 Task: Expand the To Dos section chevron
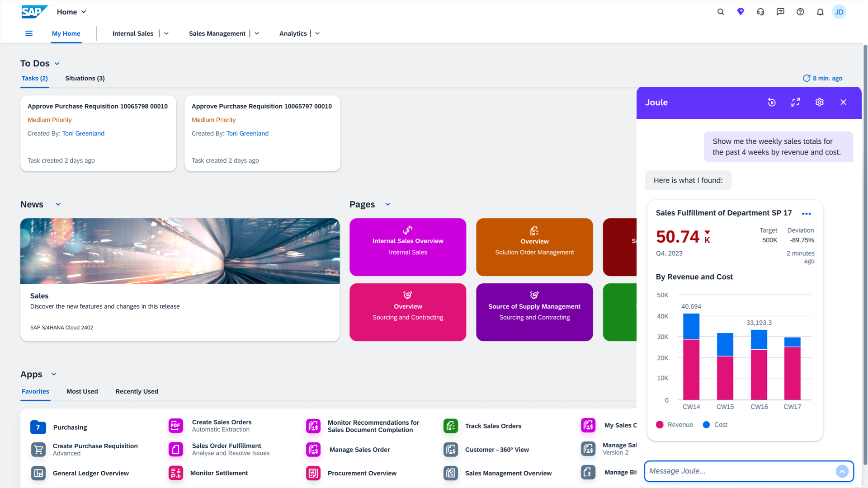pyautogui.click(x=57, y=64)
